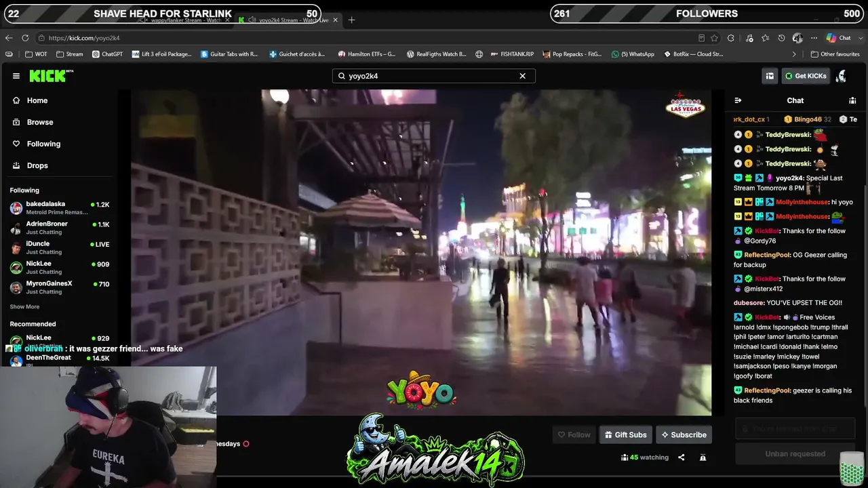Open the chat users list icon

pos(852,100)
